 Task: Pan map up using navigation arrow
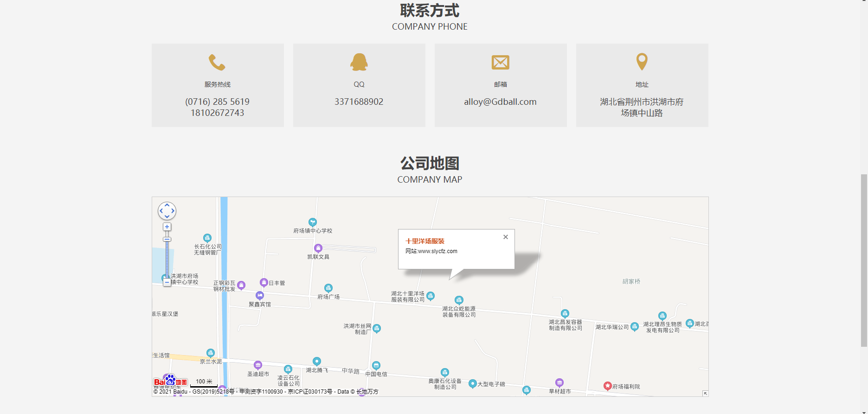[x=167, y=205]
